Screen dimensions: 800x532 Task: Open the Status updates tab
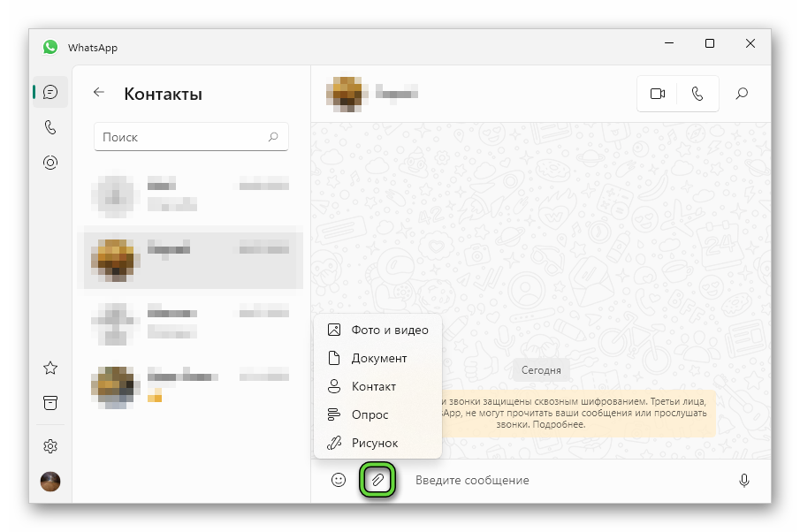pos(50,163)
